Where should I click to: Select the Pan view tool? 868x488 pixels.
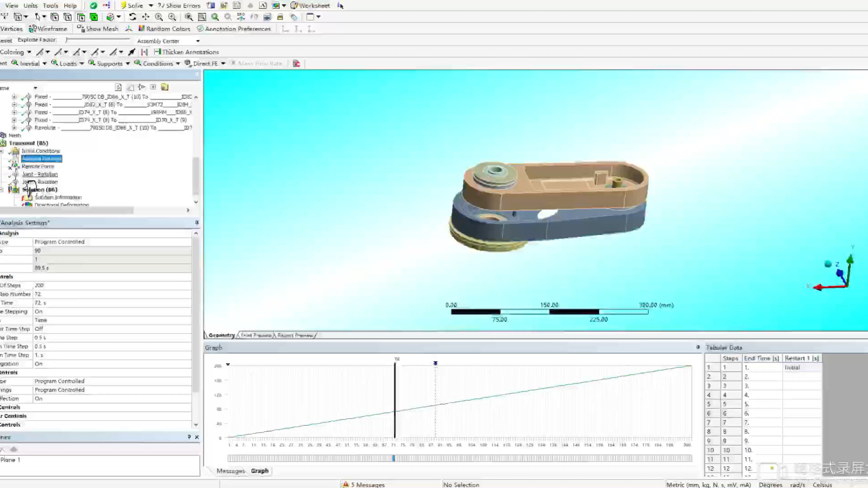pyautogui.click(x=146, y=17)
